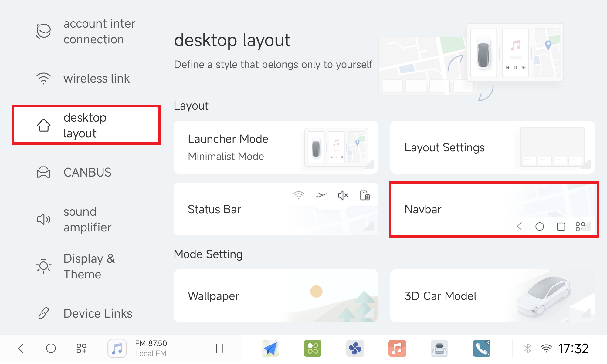Launch the green four-circle app

pyautogui.click(x=313, y=348)
